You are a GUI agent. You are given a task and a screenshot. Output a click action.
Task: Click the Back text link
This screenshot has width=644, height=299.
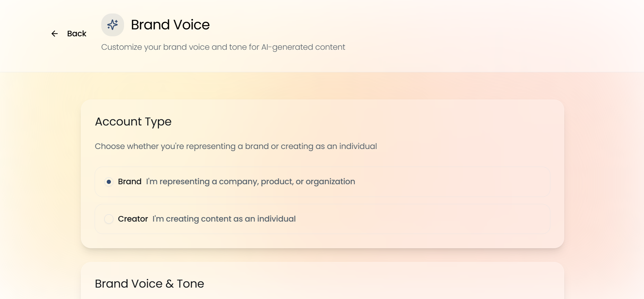coord(77,34)
